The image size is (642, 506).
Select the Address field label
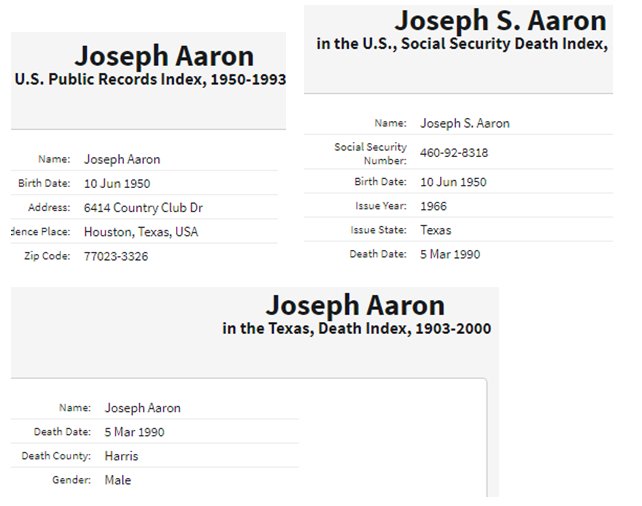pos(51,208)
